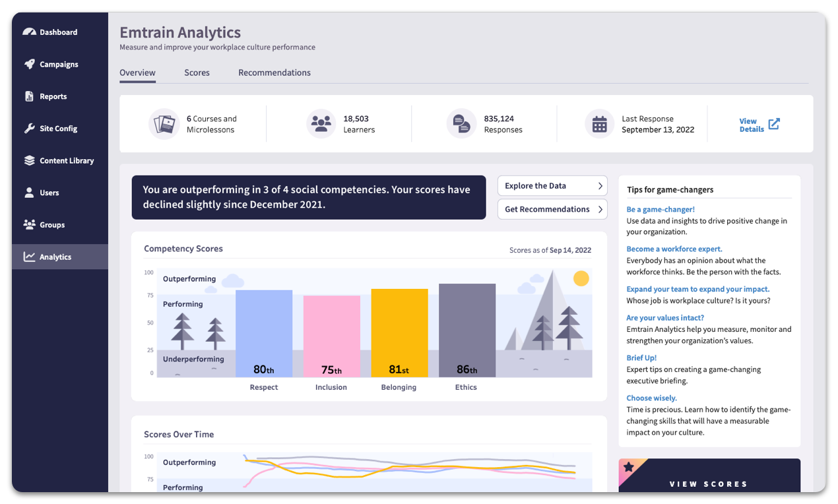The width and height of the screenshot is (838, 504).
Task: Go to Reports in the sidebar
Action: point(60,96)
